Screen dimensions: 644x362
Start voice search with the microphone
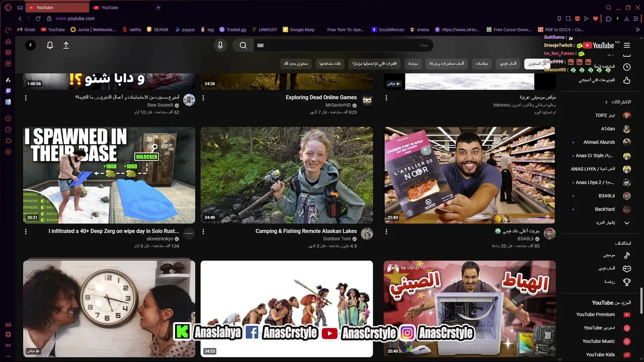coord(220,45)
